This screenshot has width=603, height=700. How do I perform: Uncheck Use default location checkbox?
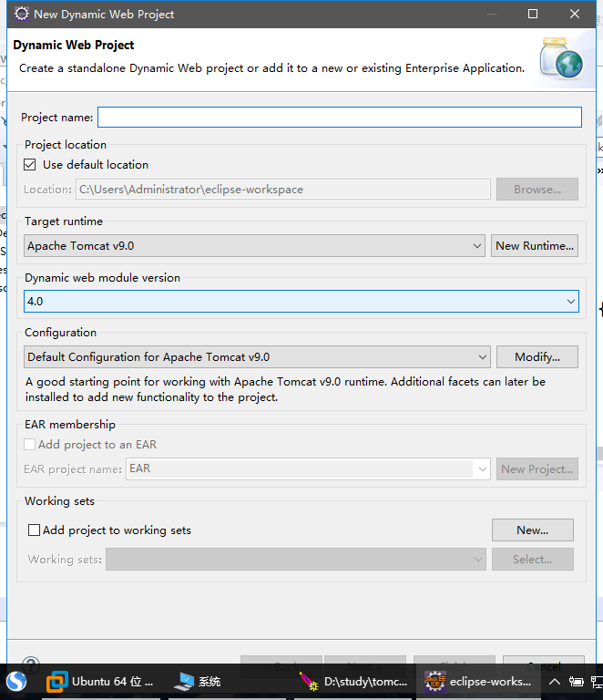pyautogui.click(x=30, y=165)
